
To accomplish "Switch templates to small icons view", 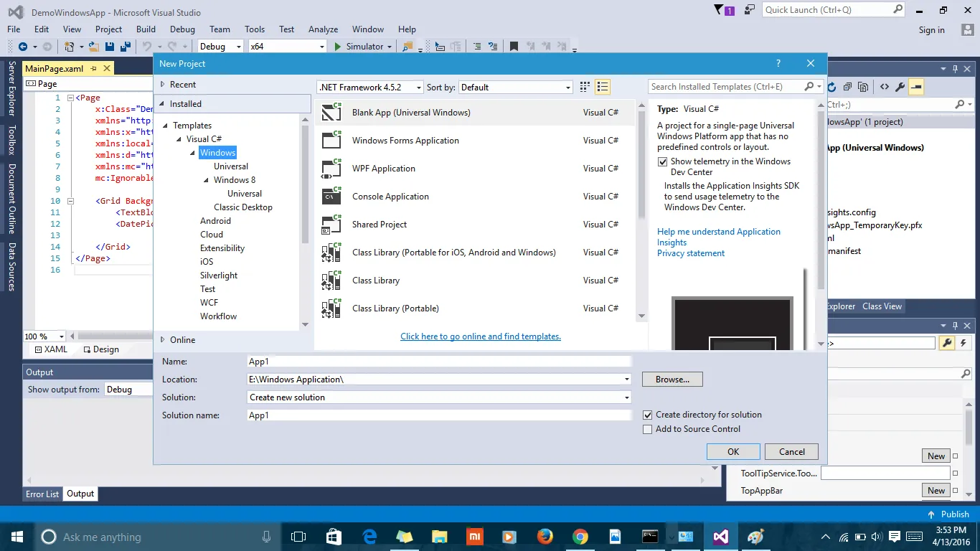I will pos(585,88).
